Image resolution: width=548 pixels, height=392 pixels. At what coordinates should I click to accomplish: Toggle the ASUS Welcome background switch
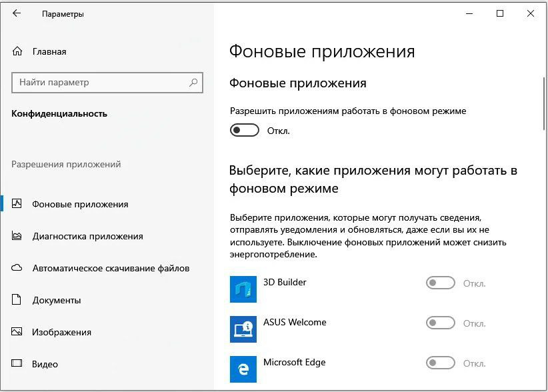[441, 323]
